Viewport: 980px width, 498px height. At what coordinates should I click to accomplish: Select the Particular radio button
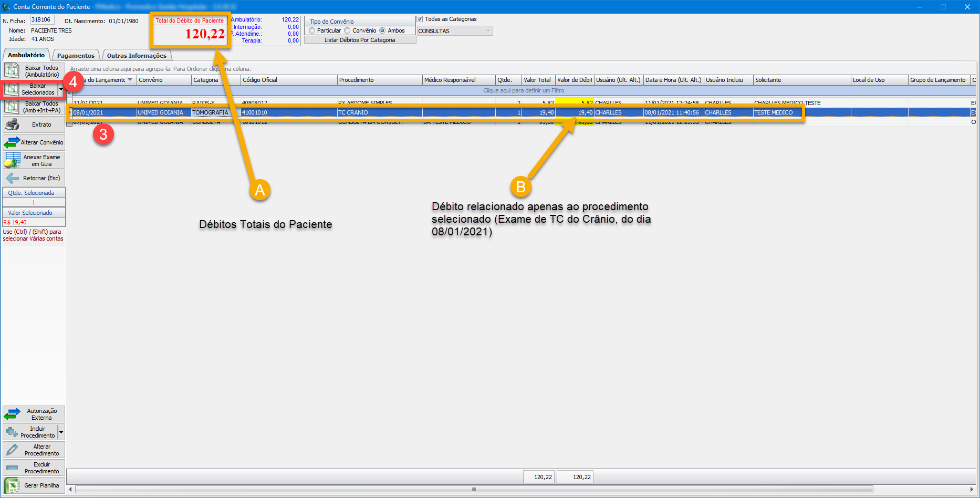click(312, 30)
